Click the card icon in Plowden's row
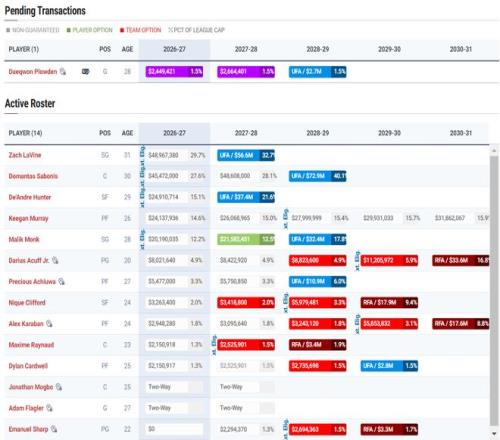The width and height of the screenshot is (500, 440). pyautogui.click(x=86, y=72)
